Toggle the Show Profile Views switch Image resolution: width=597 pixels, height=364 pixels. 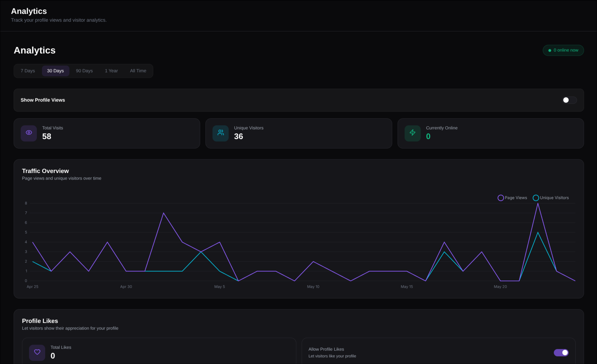click(570, 100)
